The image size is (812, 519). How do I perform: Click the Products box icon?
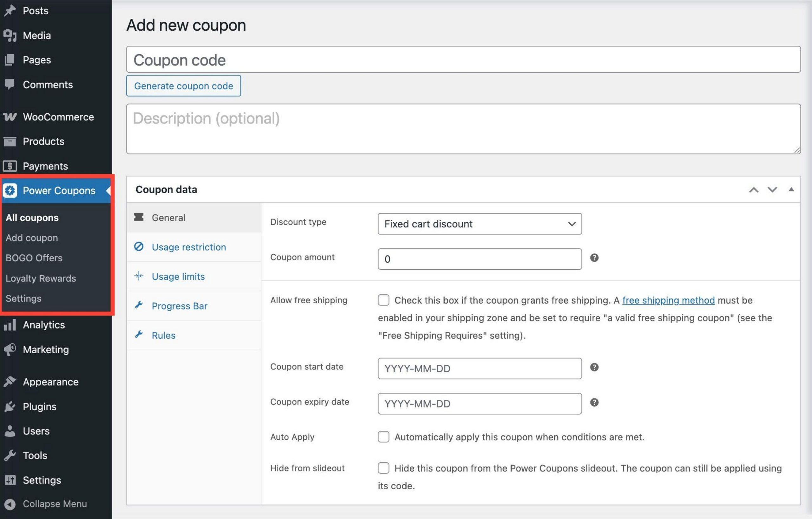[10, 141]
